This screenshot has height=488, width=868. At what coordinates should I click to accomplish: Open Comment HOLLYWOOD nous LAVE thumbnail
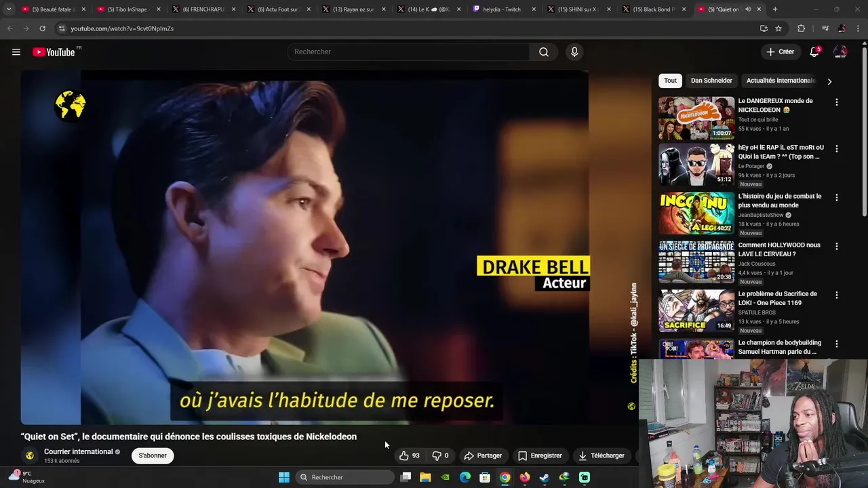[x=696, y=262]
